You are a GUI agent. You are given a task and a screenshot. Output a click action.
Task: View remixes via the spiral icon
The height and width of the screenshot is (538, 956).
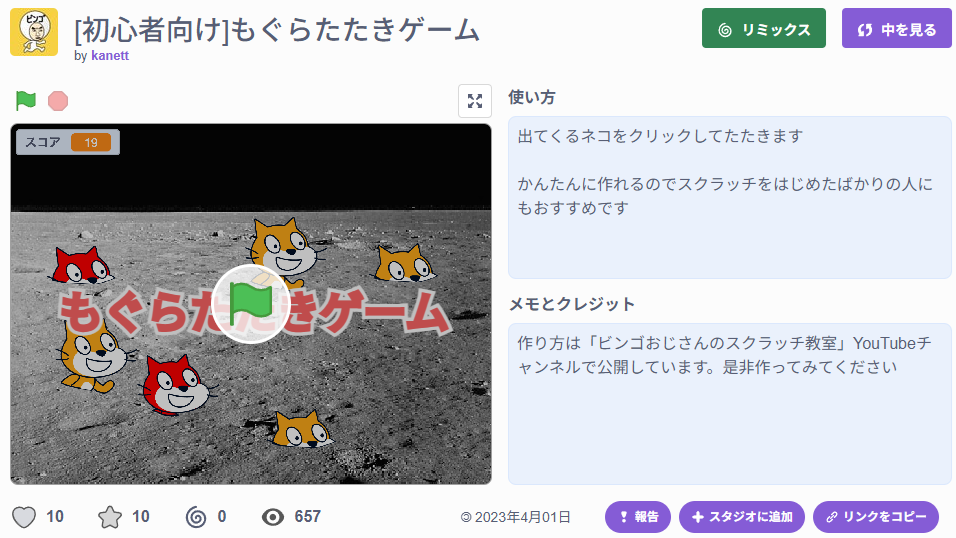(196, 517)
